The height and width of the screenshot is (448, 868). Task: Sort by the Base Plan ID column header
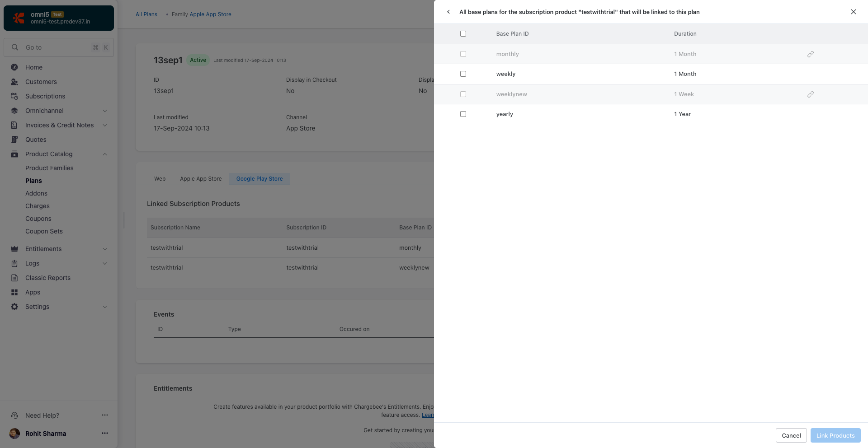coord(512,34)
